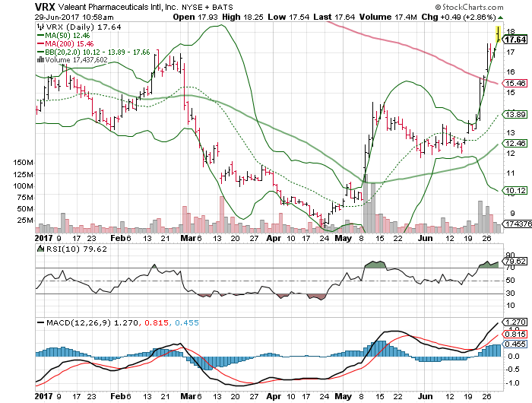The image size is (532, 403).
Task: Click the green up-arrow change indicator
Action: pyautogui.click(x=501, y=17)
